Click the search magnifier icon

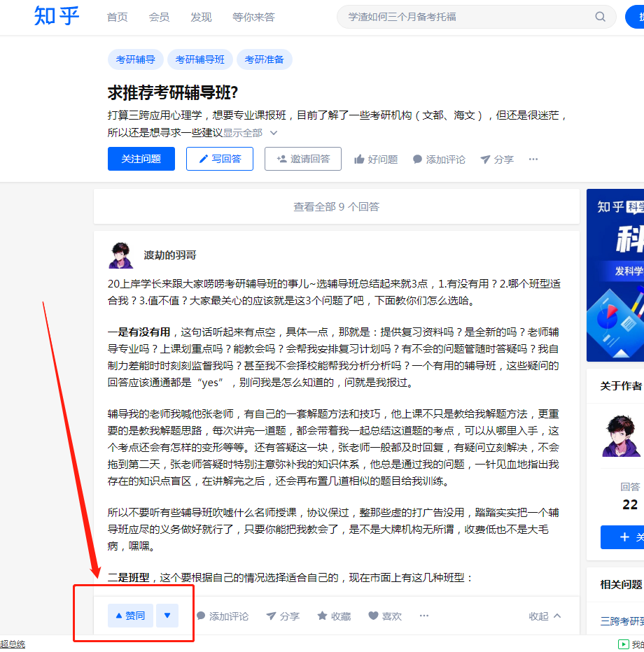pos(600,17)
